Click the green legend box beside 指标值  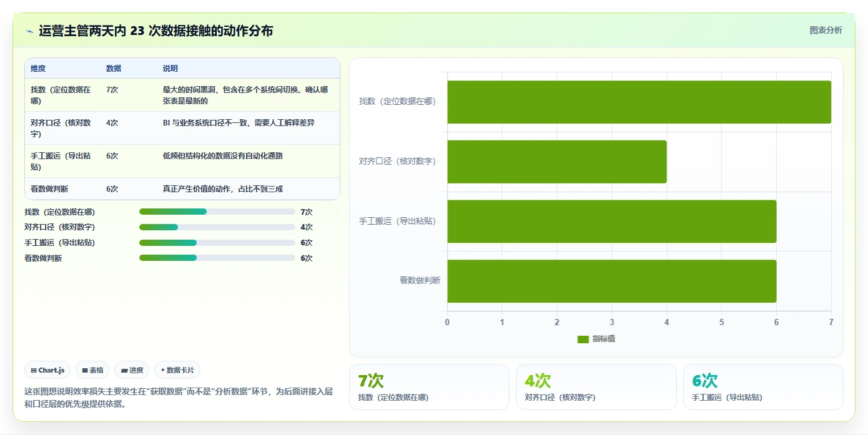pos(583,339)
